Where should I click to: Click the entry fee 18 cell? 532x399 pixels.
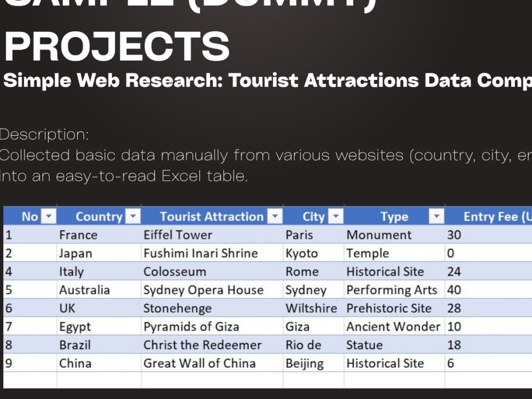pyautogui.click(x=488, y=345)
